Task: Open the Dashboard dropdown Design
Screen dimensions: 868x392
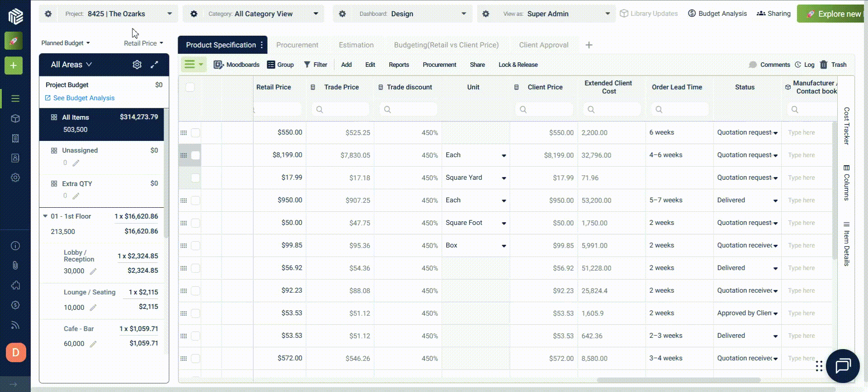Action: pos(413,14)
